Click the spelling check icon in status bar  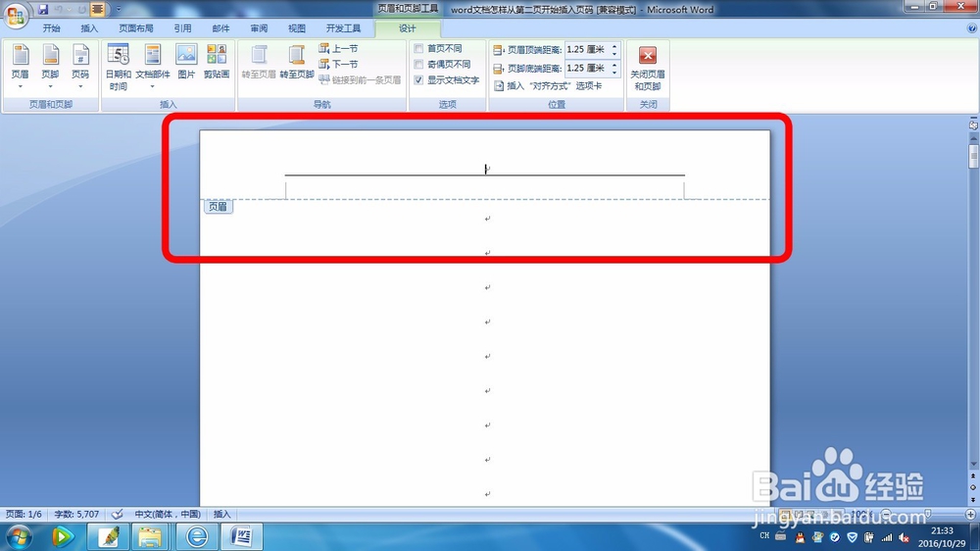click(117, 514)
